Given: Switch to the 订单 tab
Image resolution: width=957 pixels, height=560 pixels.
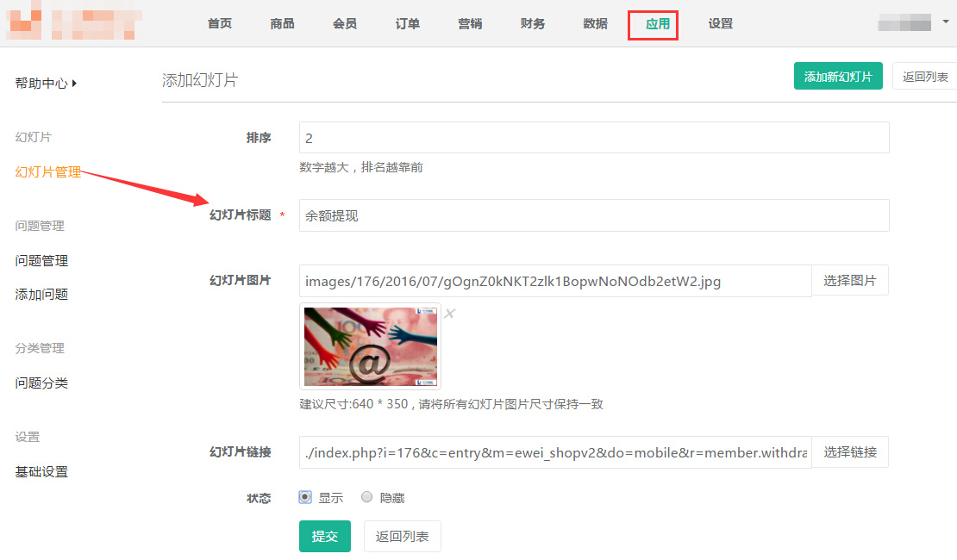Looking at the screenshot, I should click(x=407, y=24).
